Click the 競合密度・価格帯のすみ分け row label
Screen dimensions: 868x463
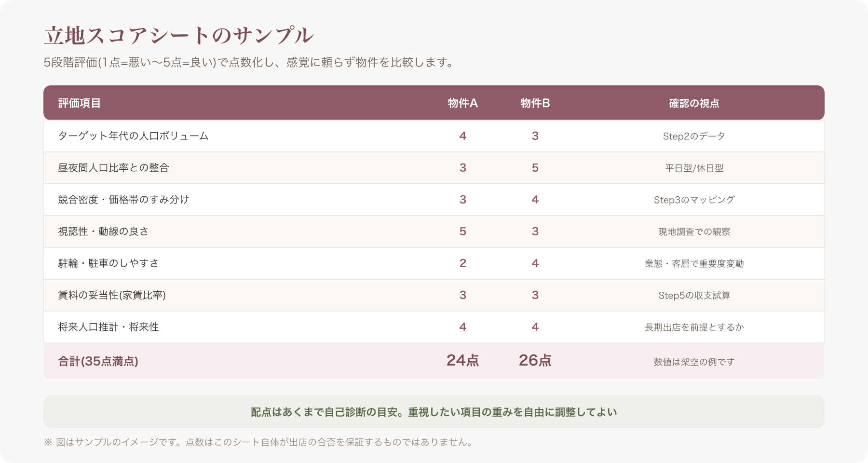click(x=123, y=200)
